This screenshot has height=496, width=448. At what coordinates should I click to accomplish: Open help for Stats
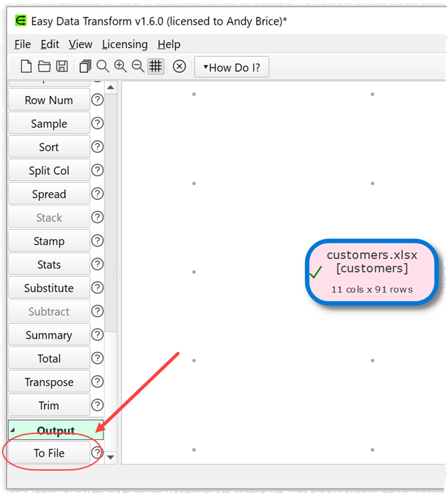tap(97, 264)
